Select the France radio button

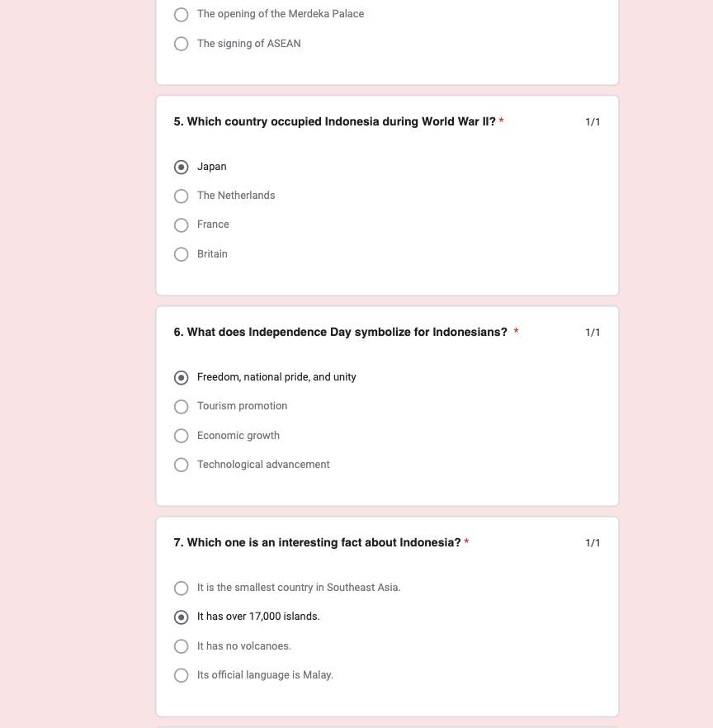coord(182,225)
